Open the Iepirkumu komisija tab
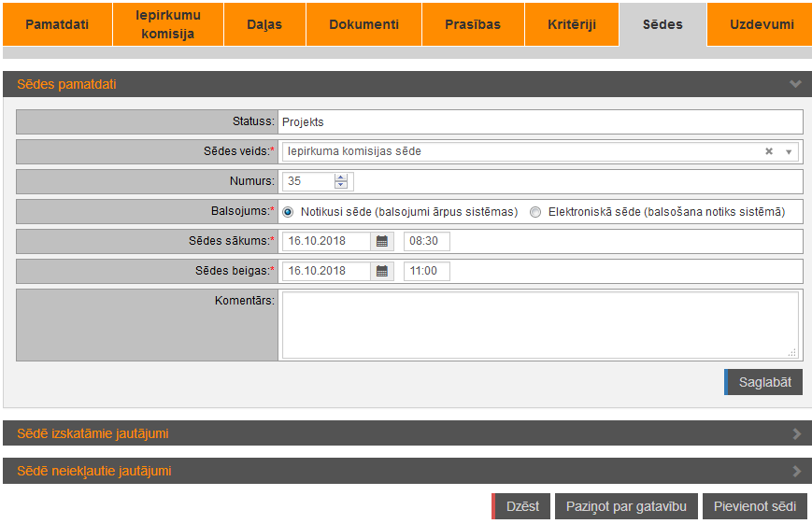812x524 pixels. pos(168,24)
